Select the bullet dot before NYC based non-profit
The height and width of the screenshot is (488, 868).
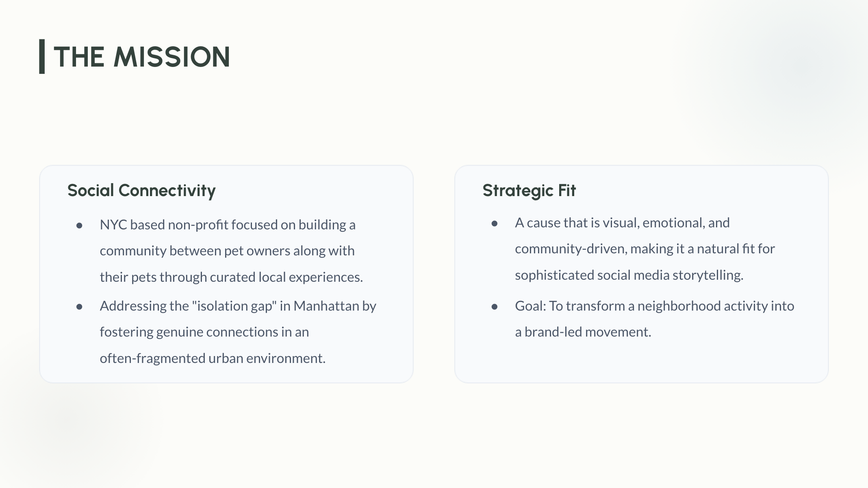[79, 225]
